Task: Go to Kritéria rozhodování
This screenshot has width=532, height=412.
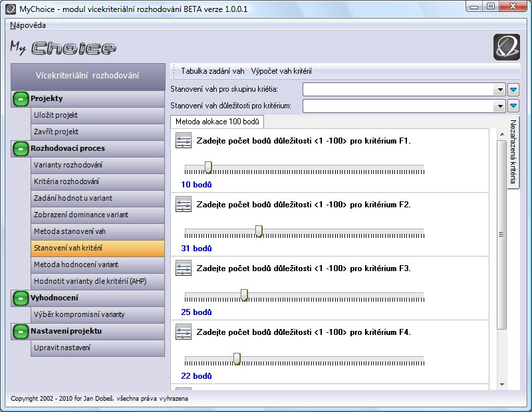Action: click(98, 181)
